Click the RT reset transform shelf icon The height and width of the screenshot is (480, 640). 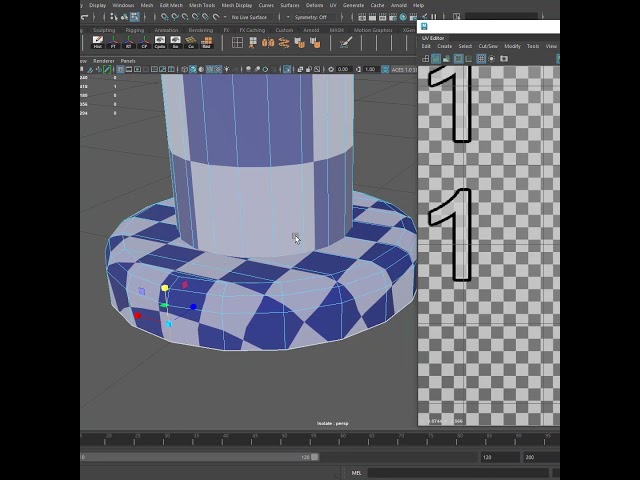pos(129,42)
